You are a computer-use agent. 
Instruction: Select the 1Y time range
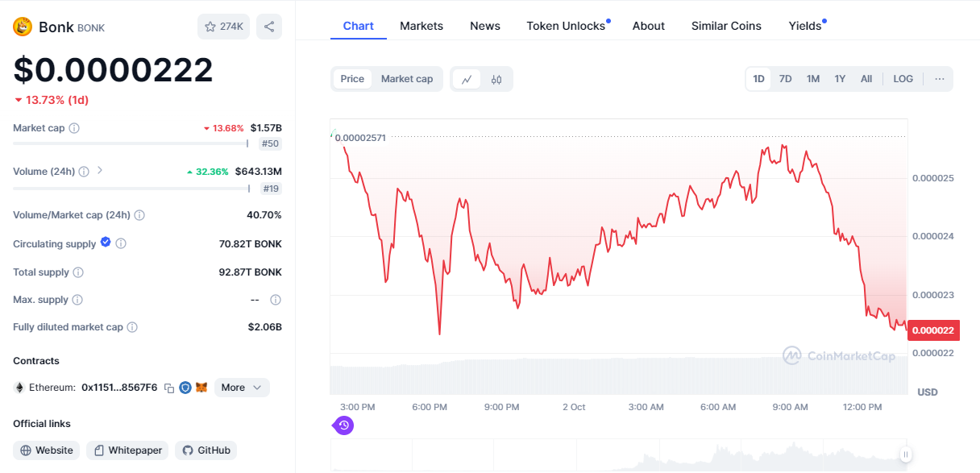[840, 79]
